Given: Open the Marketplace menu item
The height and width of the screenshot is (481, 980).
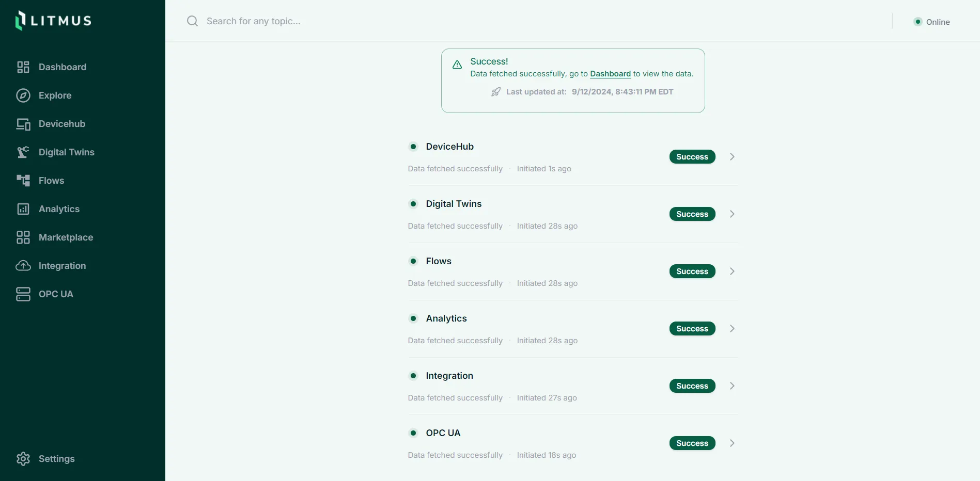Looking at the screenshot, I should (55, 237).
